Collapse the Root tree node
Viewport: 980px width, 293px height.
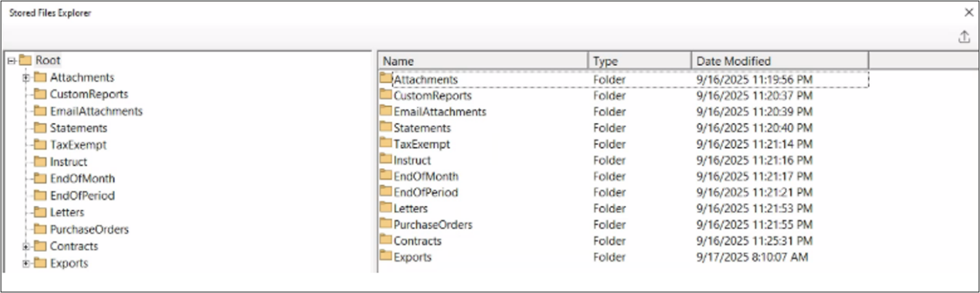(x=11, y=61)
